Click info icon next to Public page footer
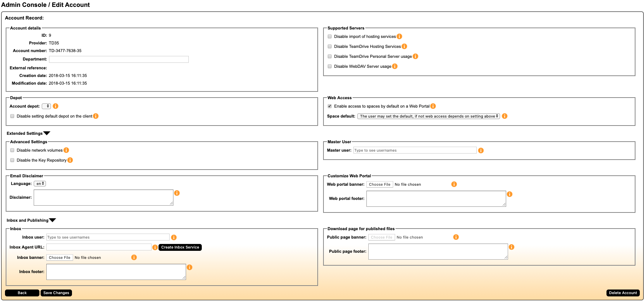 512,247
